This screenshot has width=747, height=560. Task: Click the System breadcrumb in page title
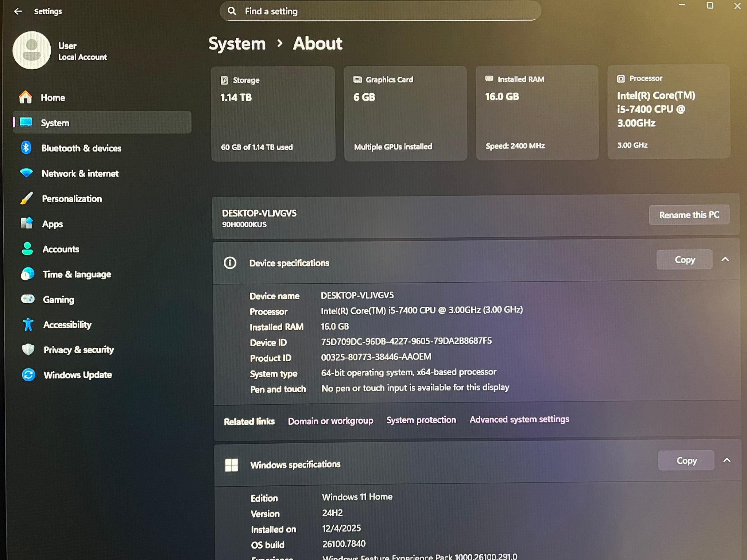pos(237,44)
